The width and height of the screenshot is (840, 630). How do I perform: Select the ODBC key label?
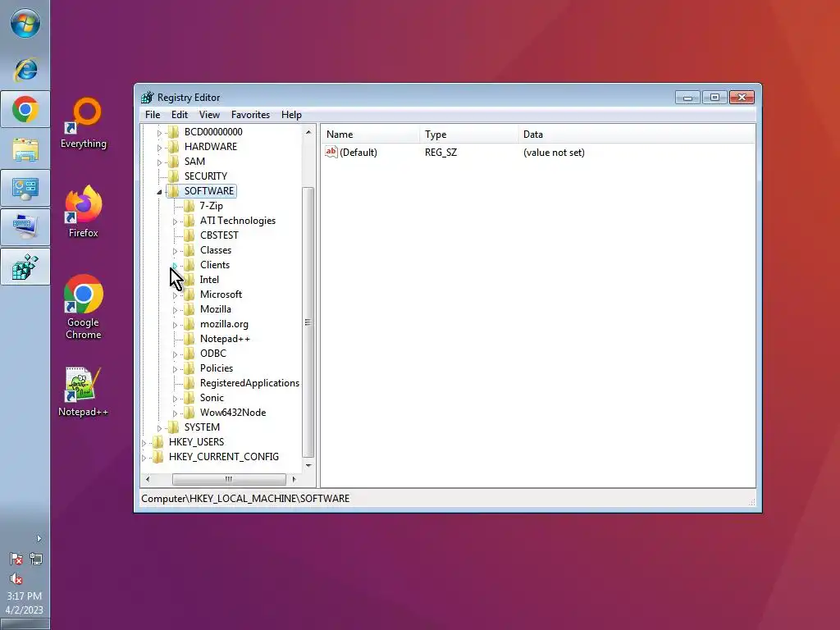[213, 354]
